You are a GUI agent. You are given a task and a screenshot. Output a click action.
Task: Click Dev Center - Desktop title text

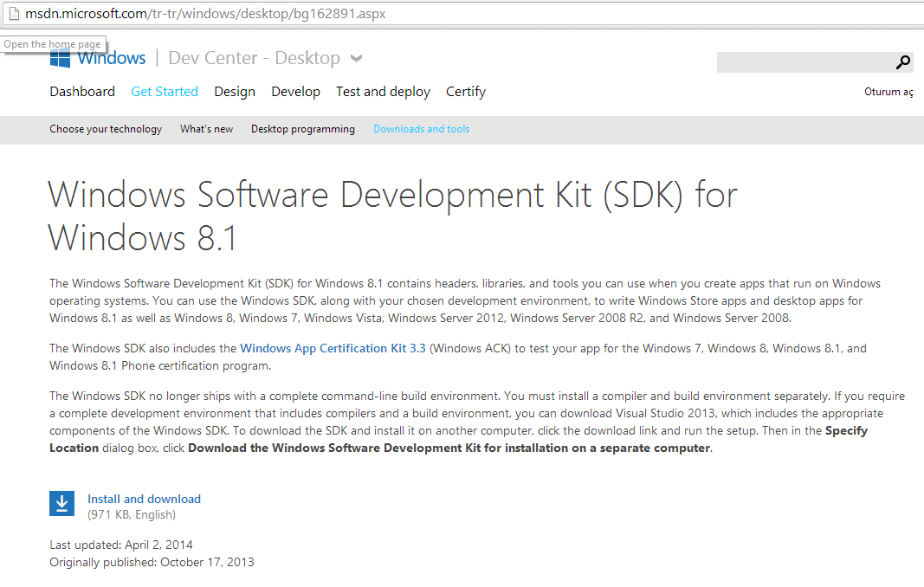[254, 58]
